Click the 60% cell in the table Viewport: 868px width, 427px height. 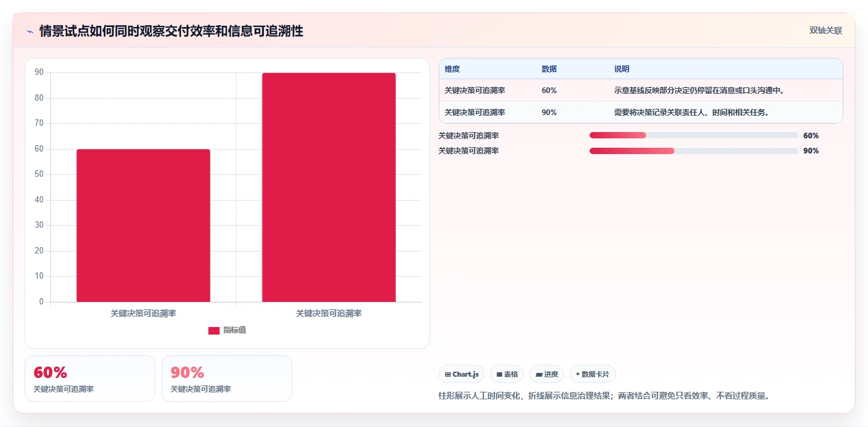pos(549,91)
